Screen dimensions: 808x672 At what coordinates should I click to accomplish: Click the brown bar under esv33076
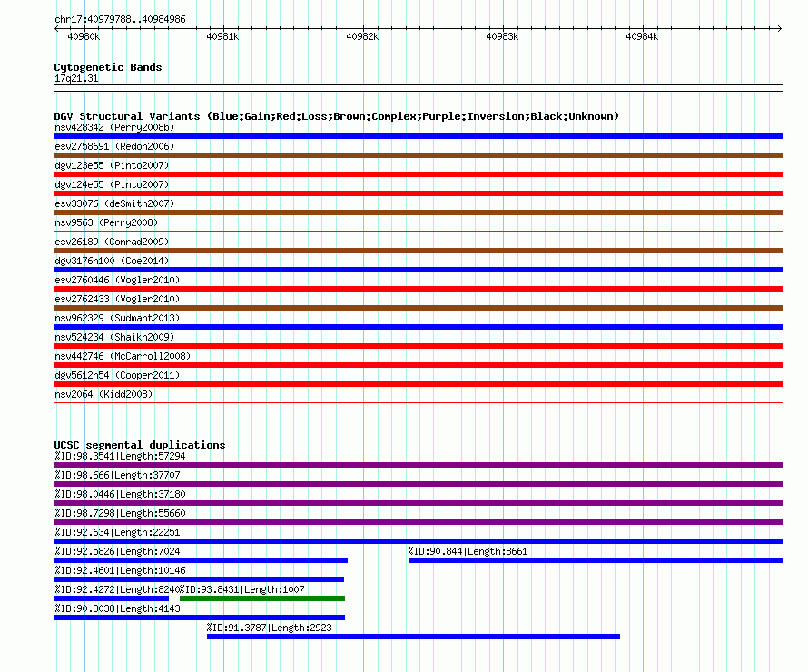(418, 212)
